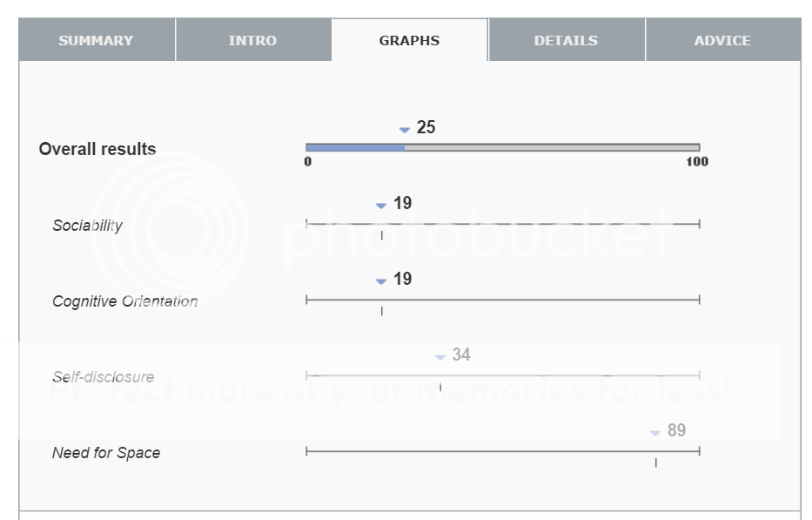Click the Sociability score arrow marker
This screenshot has height=520, width=812.
pyautogui.click(x=380, y=206)
